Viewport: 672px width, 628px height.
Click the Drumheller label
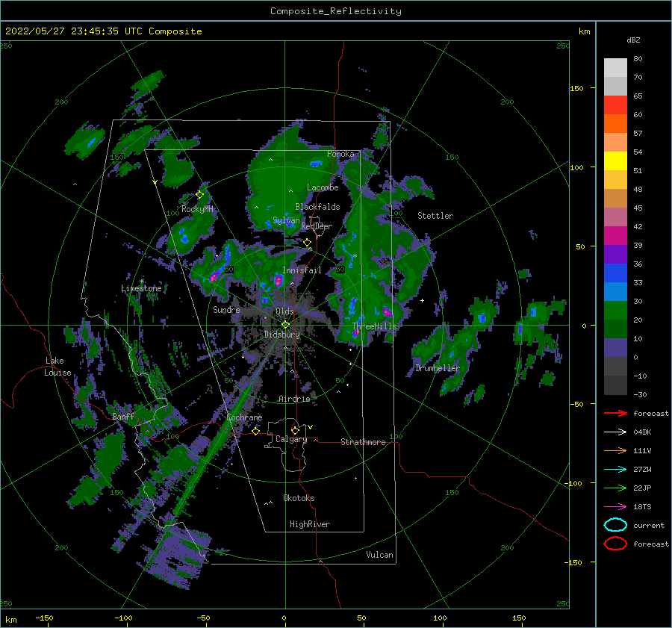(438, 368)
